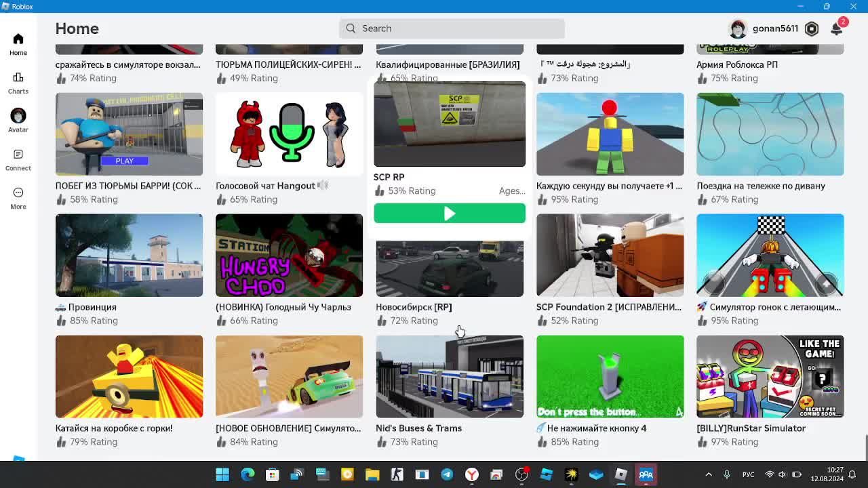Show hidden system tray icons

tap(709, 474)
